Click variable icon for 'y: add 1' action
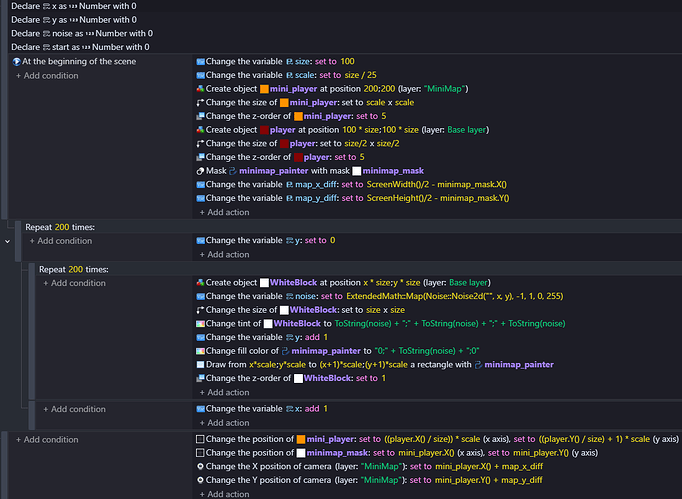Screen dimensions: 682x499 [x=201, y=337]
